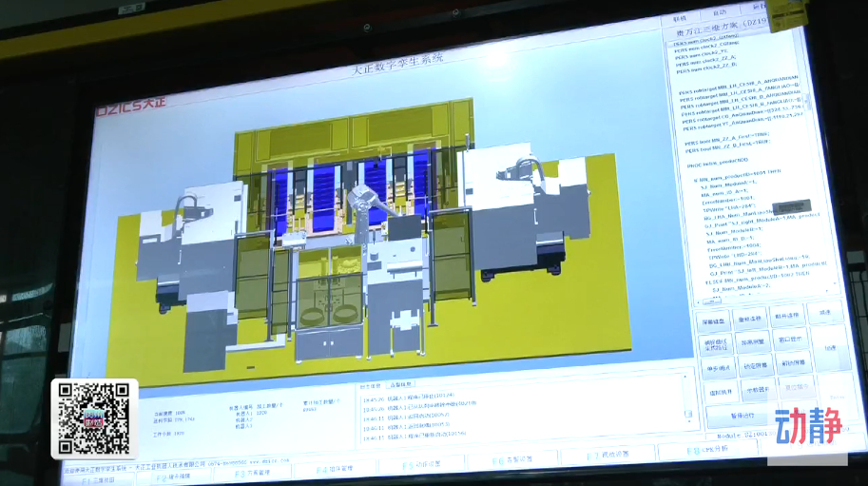Click the 解锁屏幕 unlock screen button

(x=794, y=362)
